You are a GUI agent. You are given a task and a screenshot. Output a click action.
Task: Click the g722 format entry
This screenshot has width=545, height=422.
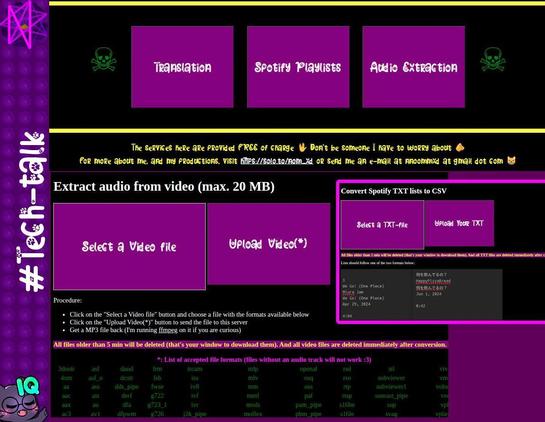[157, 396]
